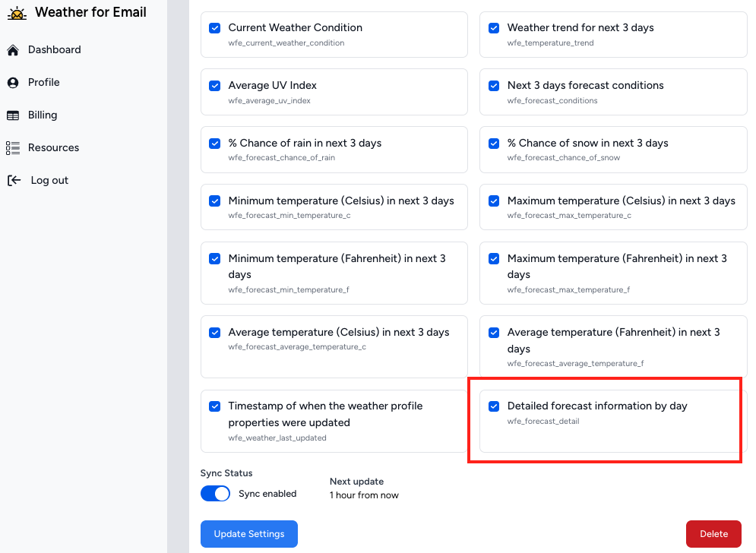Click the Billing card icon

(x=13, y=115)
